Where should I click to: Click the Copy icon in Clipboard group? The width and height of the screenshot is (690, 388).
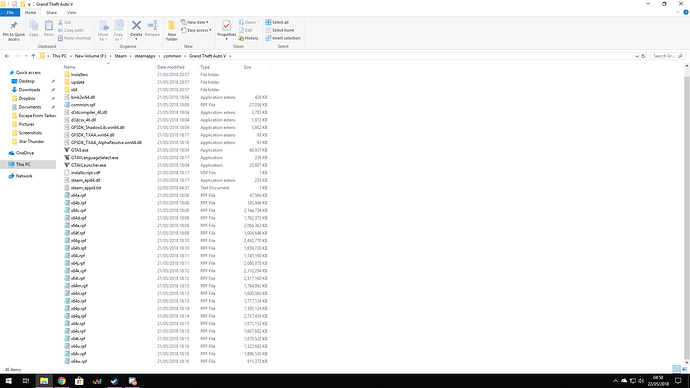pos(33,26)
